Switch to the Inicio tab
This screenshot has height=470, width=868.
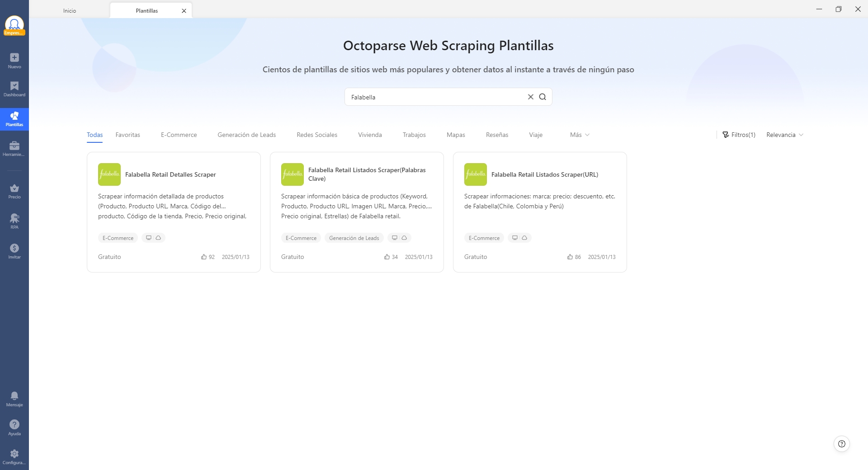click(x=70, y=10)
